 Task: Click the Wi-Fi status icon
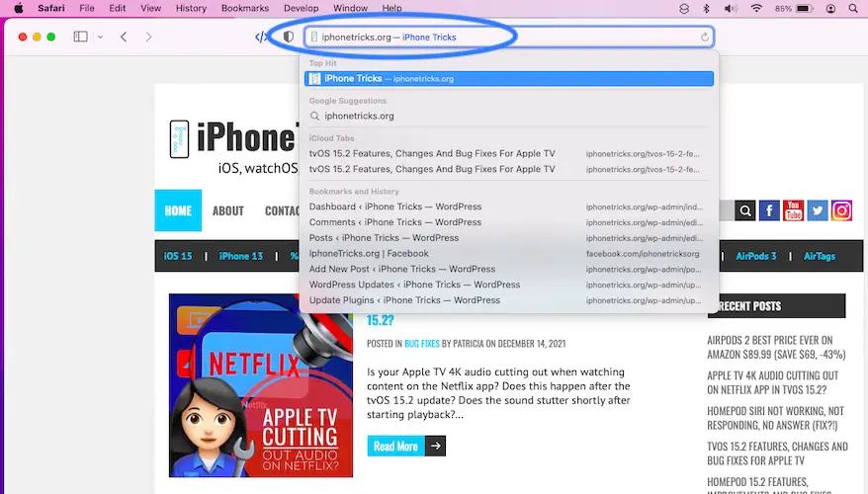756,8
